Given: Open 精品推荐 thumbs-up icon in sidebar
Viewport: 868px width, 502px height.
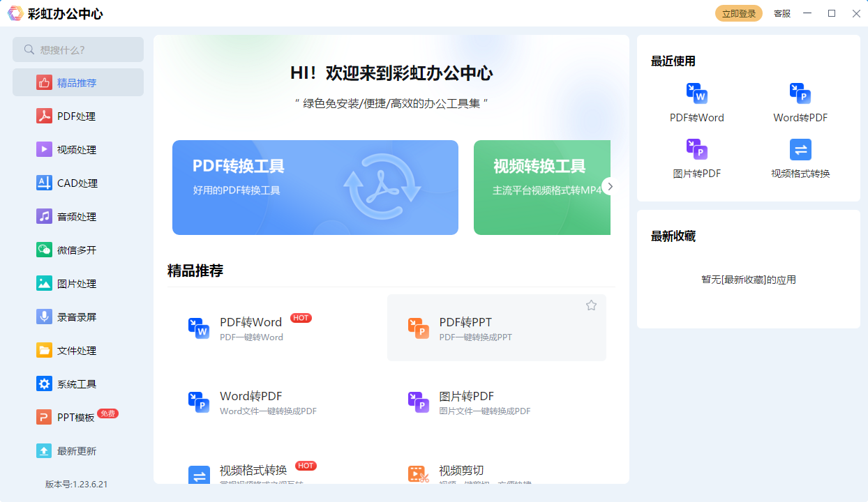Looking at the screenshot, I should (45, 82).
